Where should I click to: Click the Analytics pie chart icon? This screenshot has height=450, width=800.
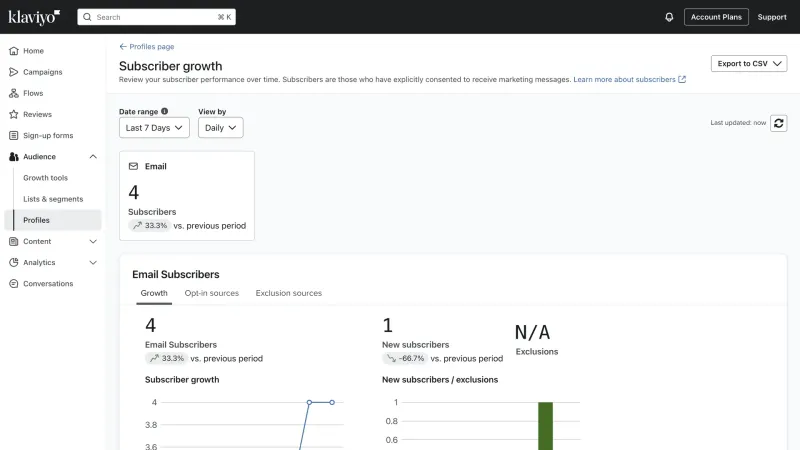pyautogui.click(x=14, y=262)
